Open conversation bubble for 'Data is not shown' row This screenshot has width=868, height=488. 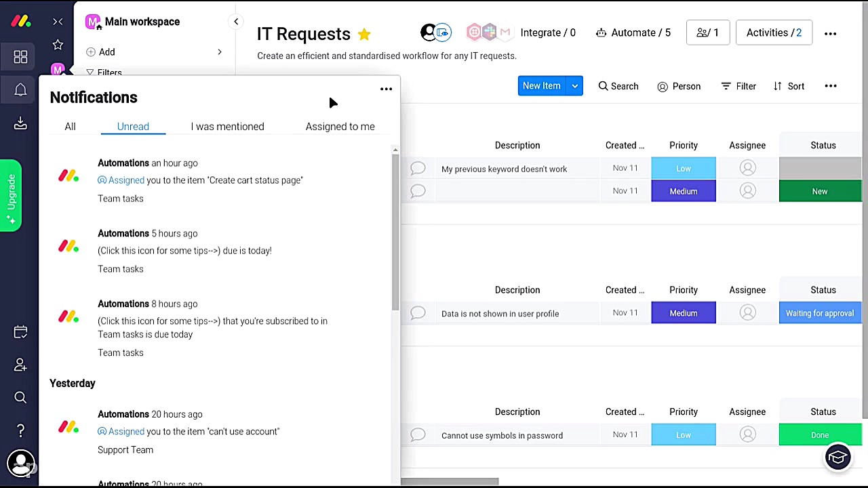click(x=418, y=313)
